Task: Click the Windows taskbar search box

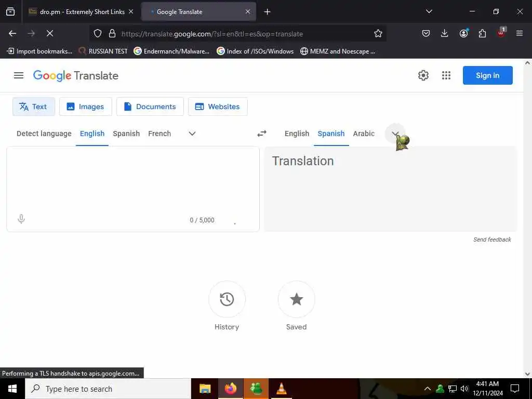Action: click(x=108, y=389)
